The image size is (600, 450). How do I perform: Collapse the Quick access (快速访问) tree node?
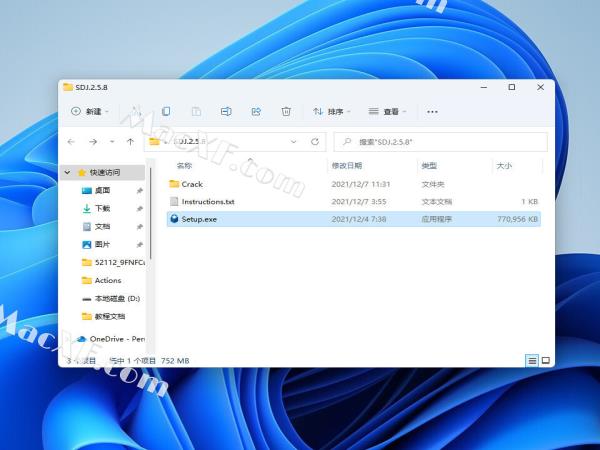point(68,173)
